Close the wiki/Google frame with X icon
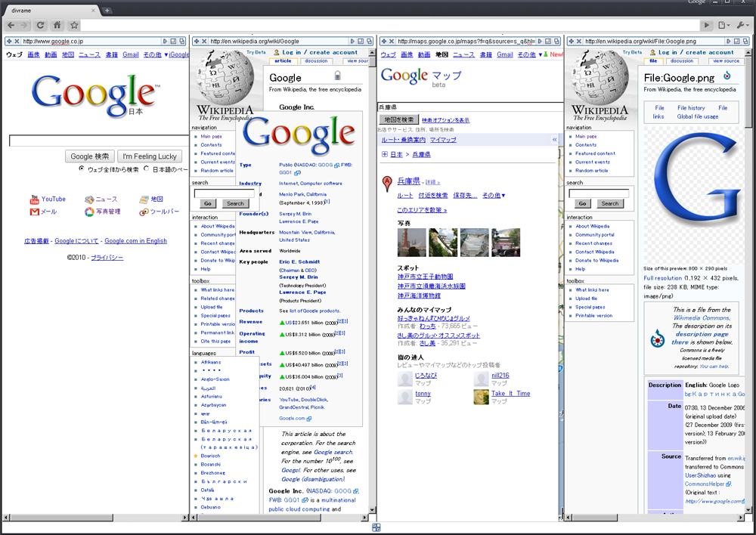Image resolution: width=756 pixels, height=535 pixels. (x=204, y=42)
